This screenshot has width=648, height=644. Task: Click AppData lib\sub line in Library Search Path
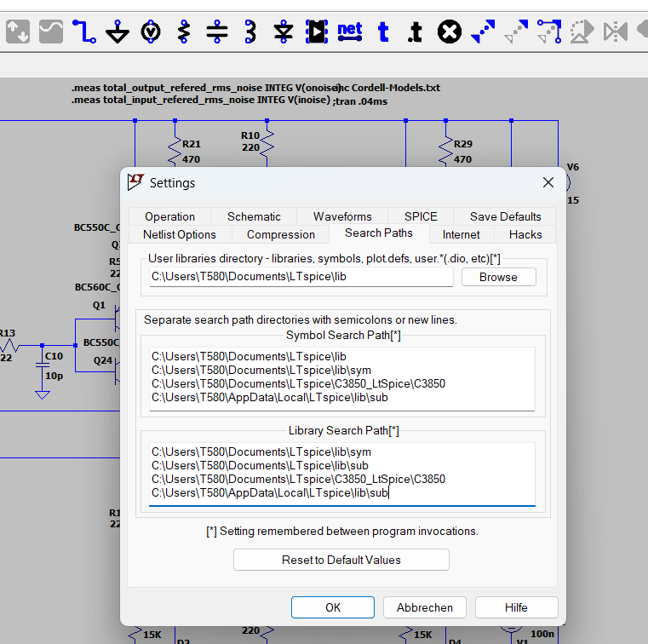pos(269,492)
